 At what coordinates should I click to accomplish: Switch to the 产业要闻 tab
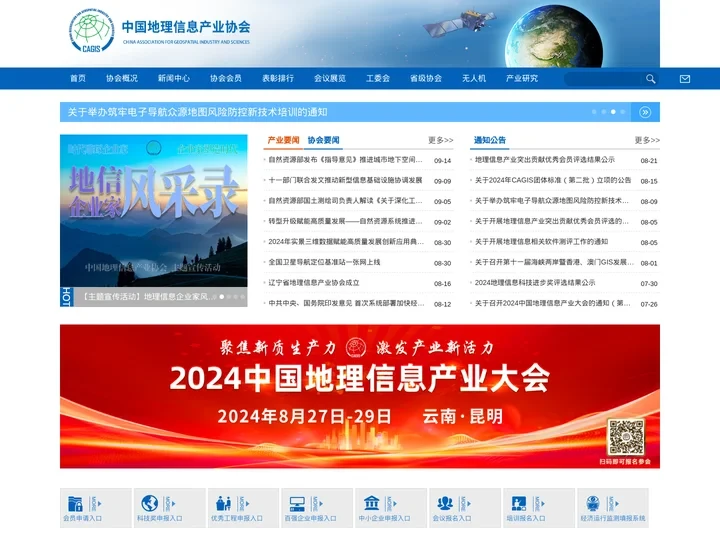point(283,140)
